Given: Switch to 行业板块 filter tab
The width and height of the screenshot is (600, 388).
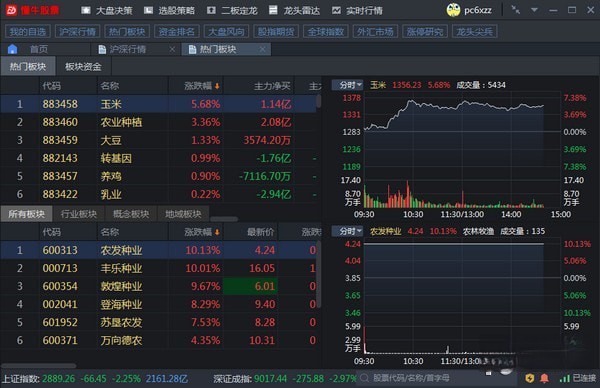Looking at the screenshot, I should 78,214.
